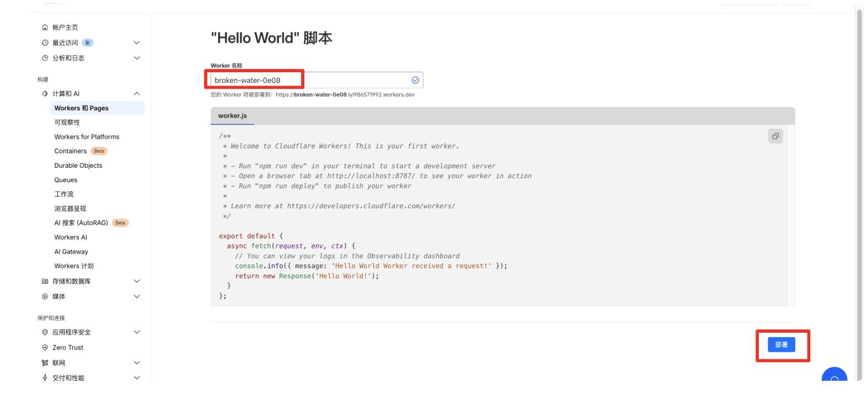The height and width of the screenshot is (394, 868).
Task: Expand the 存储和数据库 section chevron
Action: point(137,281)
